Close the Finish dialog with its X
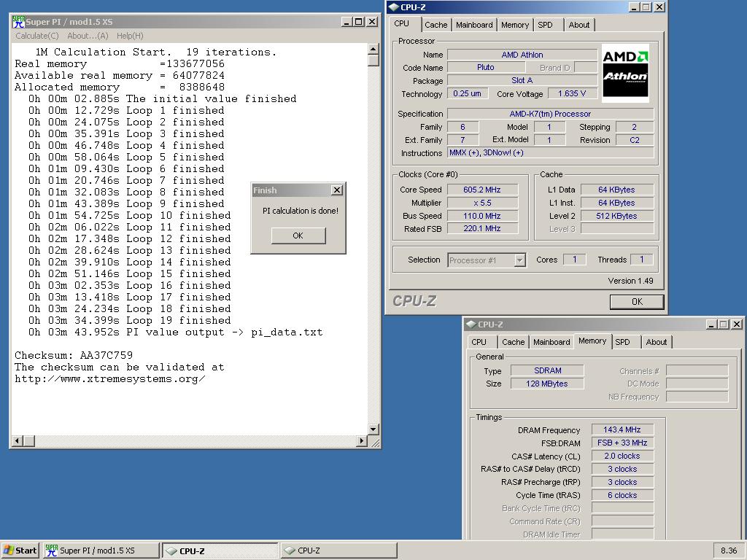This screenshot has height=560, width=747. pyautogui.click(x=337, y=190)
